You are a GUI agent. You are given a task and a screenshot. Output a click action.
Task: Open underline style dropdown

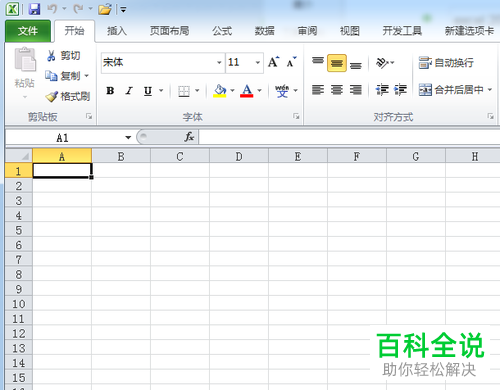point(161,90)
